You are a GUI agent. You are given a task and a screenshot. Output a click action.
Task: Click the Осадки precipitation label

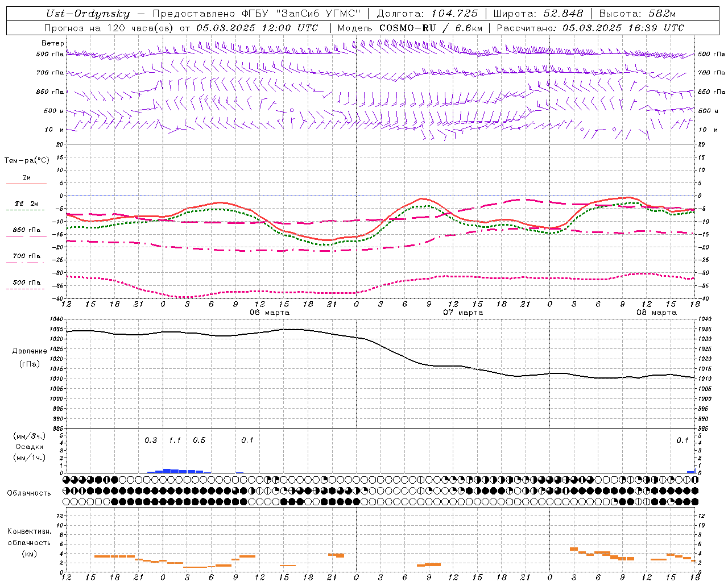point(29,447)
